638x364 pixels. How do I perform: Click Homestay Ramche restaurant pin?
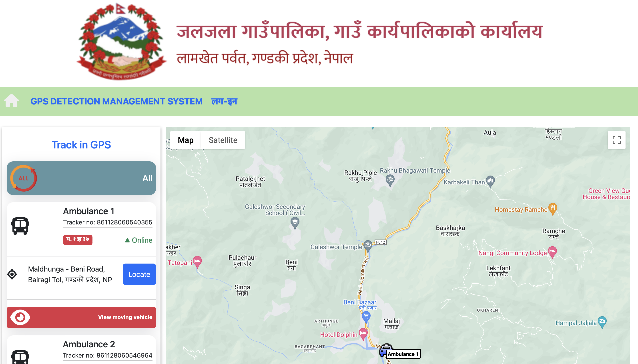[x=552, y=209]
